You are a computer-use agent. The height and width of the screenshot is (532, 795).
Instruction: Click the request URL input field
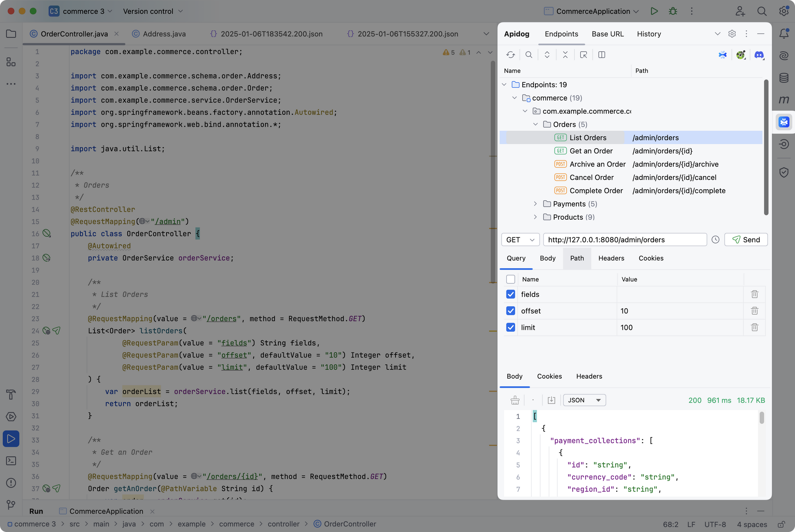[625, 240]
